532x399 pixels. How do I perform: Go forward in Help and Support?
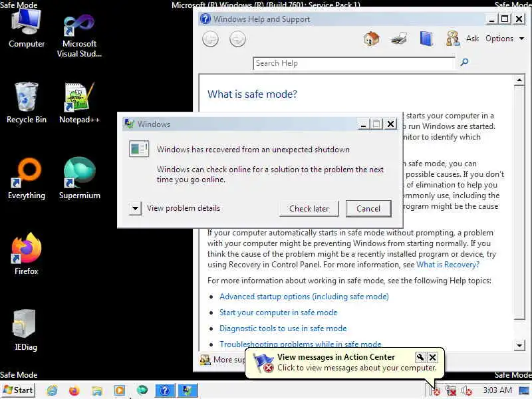pyautogui.click(x=237, y=39)
